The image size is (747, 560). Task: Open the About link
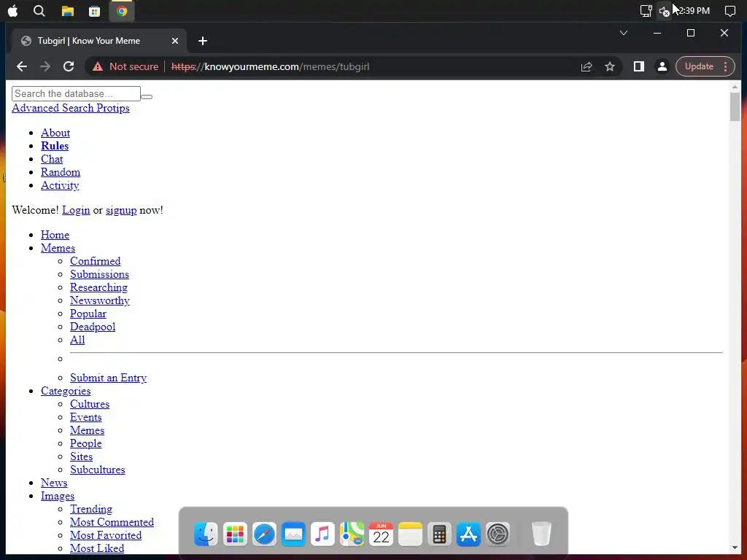55,133
